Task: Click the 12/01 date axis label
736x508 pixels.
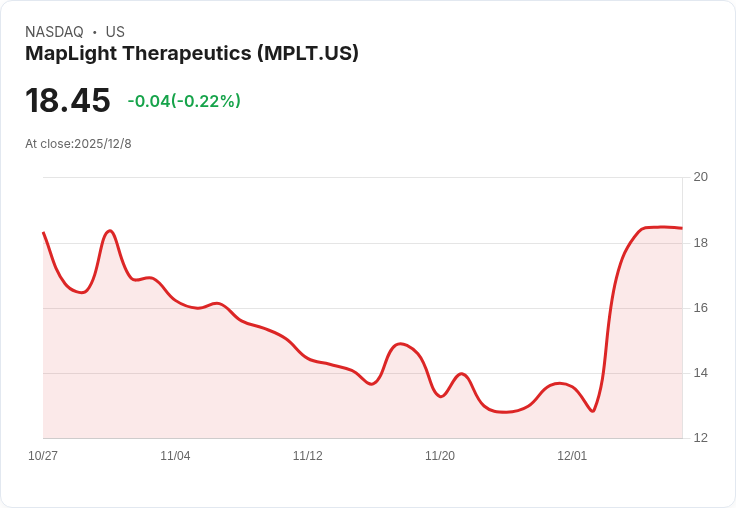Action: (572, 455)
